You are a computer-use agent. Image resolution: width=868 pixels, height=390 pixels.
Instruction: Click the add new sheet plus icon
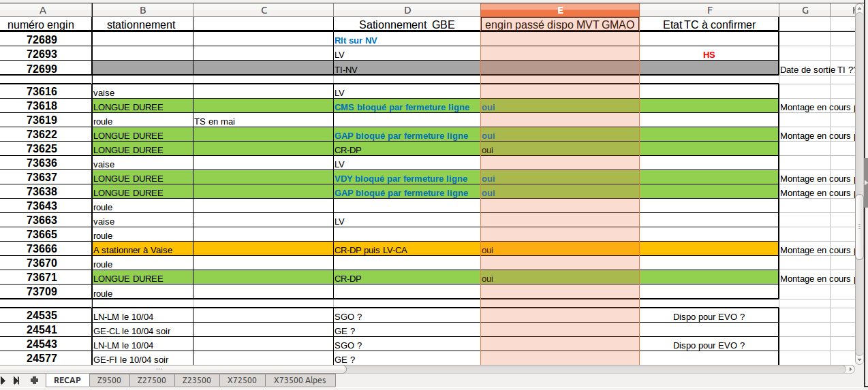pos(34,380)
